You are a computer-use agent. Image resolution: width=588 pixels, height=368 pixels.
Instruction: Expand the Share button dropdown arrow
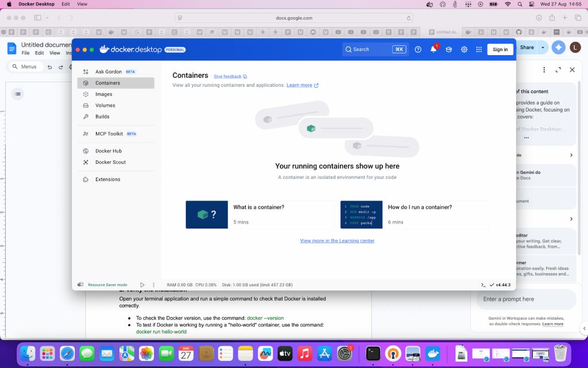[x=543, y=48]
